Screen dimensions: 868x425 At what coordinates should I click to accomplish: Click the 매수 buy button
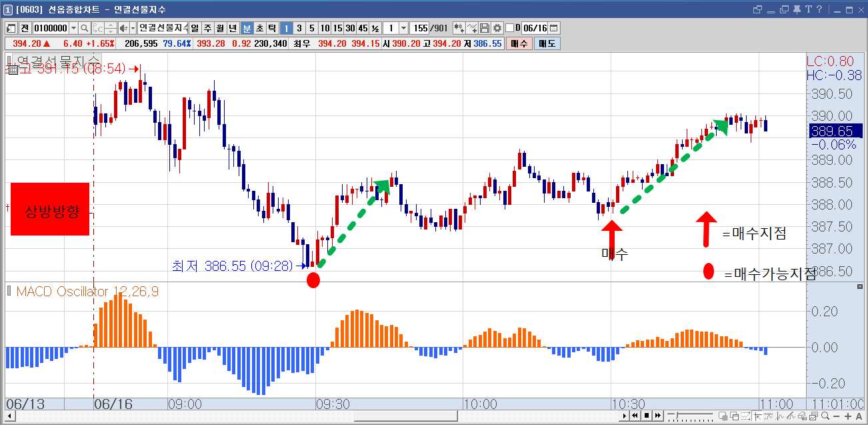[519, 43]
